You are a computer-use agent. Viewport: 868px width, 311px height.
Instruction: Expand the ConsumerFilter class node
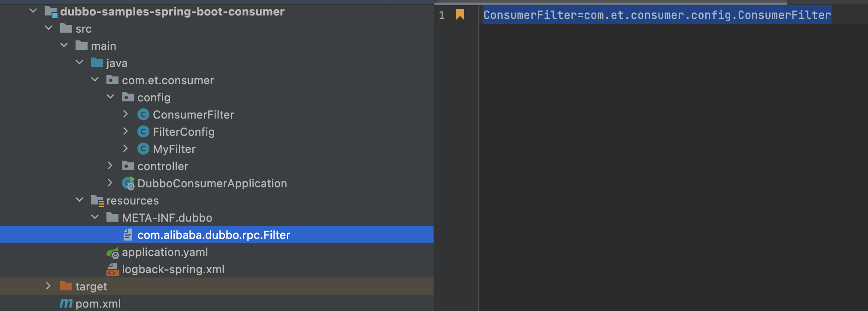pyautogui.click(x=126, y=114)
